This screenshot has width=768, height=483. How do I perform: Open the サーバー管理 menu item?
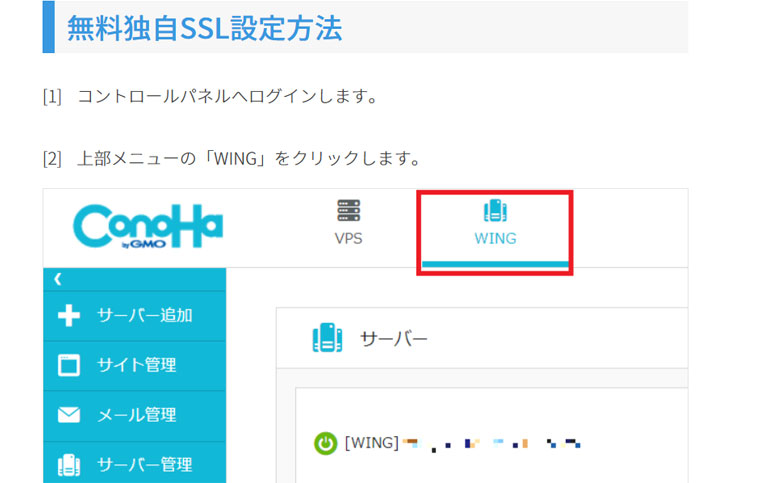(135, 462)
